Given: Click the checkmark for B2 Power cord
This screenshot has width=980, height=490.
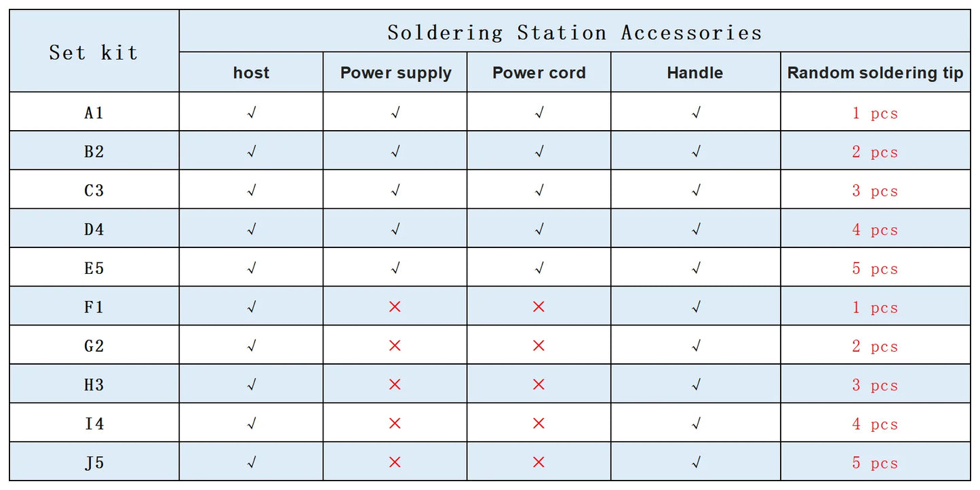Looking at the screenshot, I should (539, 152).
